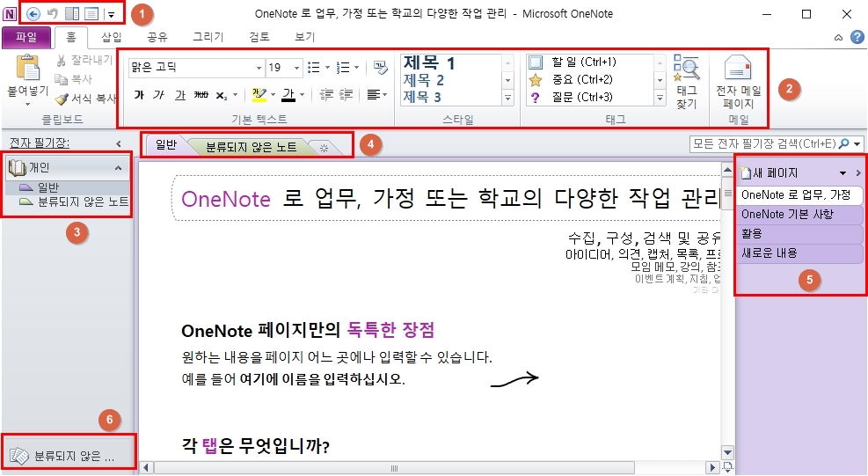Click the search all notebooks field
868x476 pixels.
point(764,144)
